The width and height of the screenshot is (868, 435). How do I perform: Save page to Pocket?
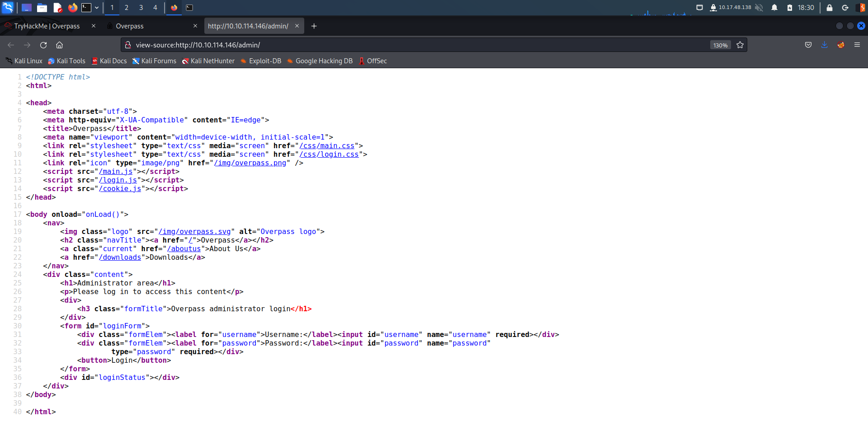click(x=808, y=45)
